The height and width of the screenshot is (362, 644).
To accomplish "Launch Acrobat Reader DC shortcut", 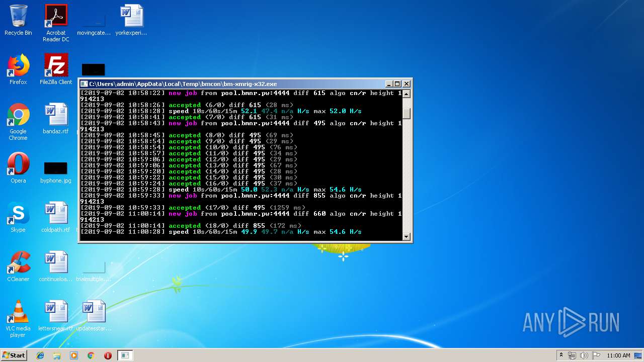I will [56, 23].
